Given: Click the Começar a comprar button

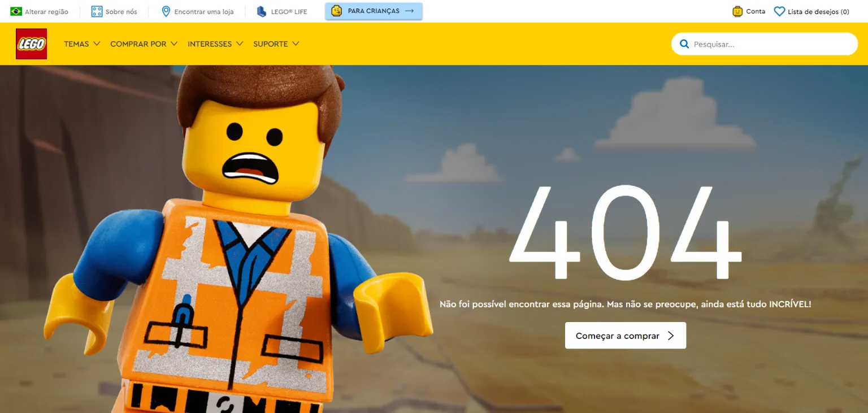Looking at the screenshot, I should coord(626,336).
